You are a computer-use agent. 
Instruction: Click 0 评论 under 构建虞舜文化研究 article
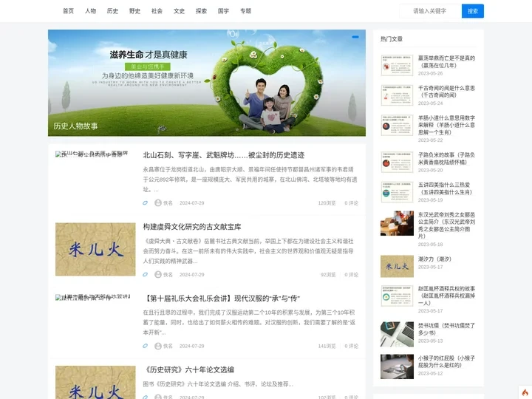point(351,274)
